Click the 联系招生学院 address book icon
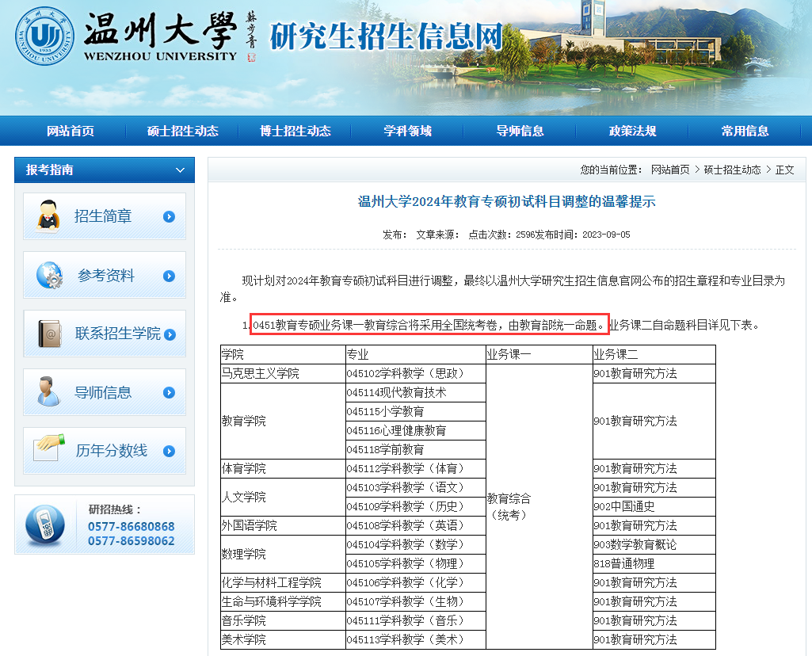812x656 pixels. [50, 334]
